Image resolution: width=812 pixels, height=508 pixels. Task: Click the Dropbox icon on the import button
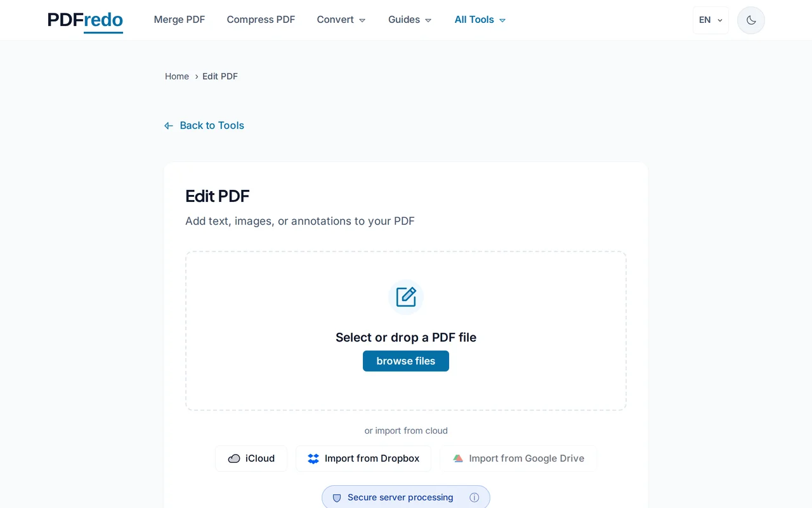[x=313, y=458]
